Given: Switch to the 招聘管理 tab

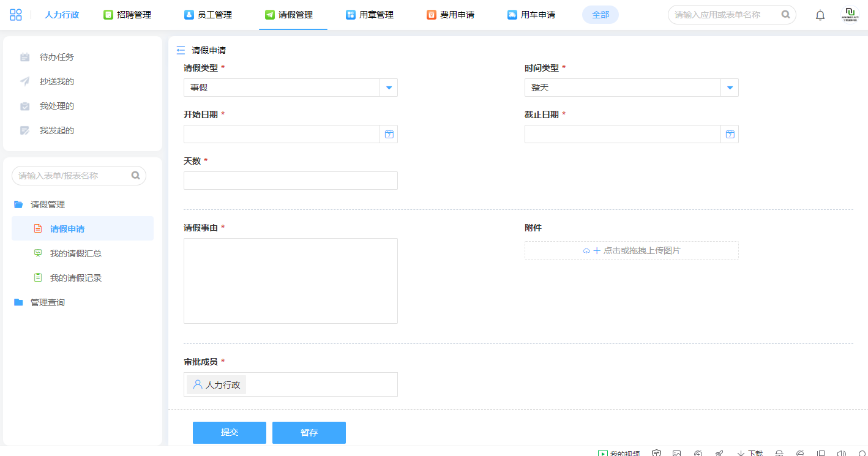Looking at the screenshot, I should [x=127, y=15].
